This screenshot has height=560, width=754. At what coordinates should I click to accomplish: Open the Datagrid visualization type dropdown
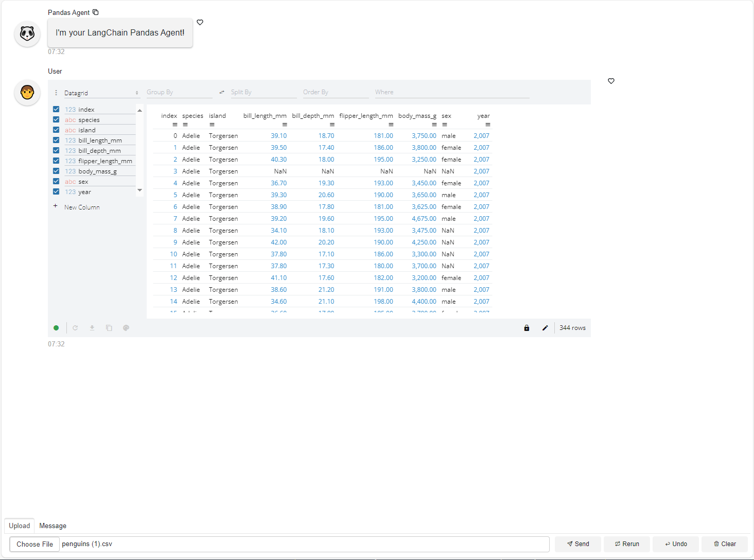[x=101, y=93]
